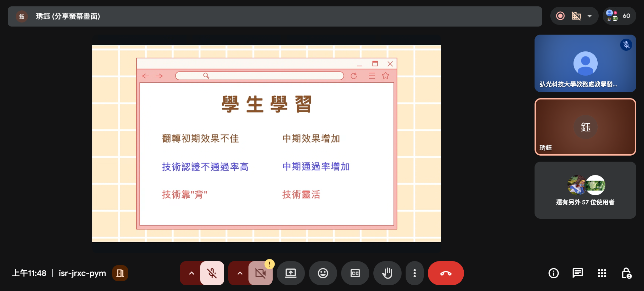Select the 琇鈺 participant tile
The image size is (644, 291).
[x=585, y=127]
